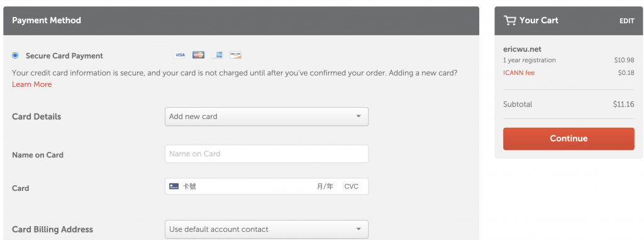Click the American Express logo icon

(x=217, y=55)
